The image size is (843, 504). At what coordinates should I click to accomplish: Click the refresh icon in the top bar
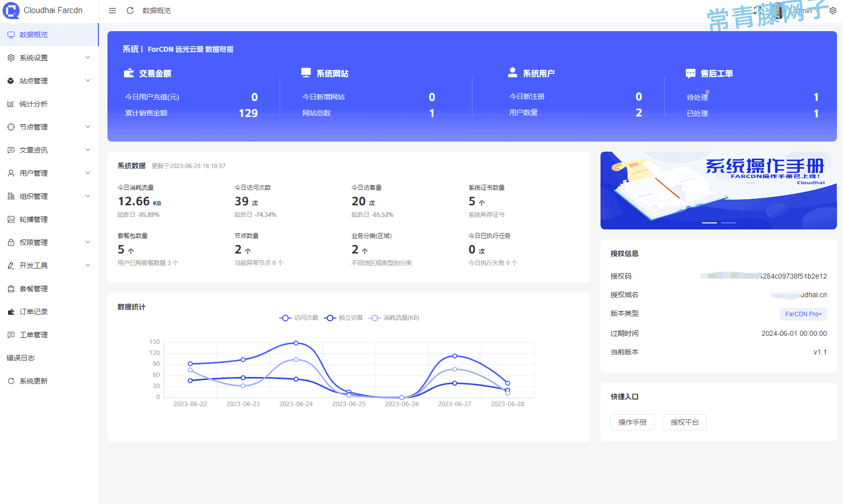coord(130,11)
